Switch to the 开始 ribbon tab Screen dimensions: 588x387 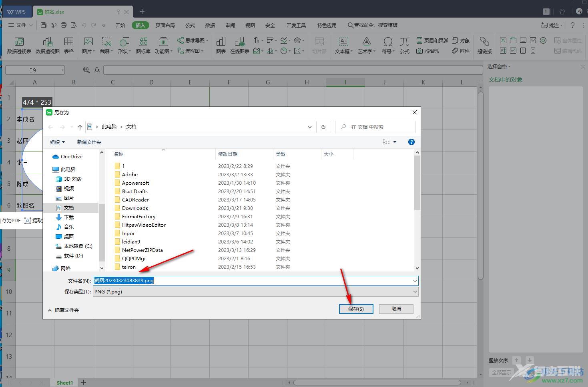click(x=120, y=25)
